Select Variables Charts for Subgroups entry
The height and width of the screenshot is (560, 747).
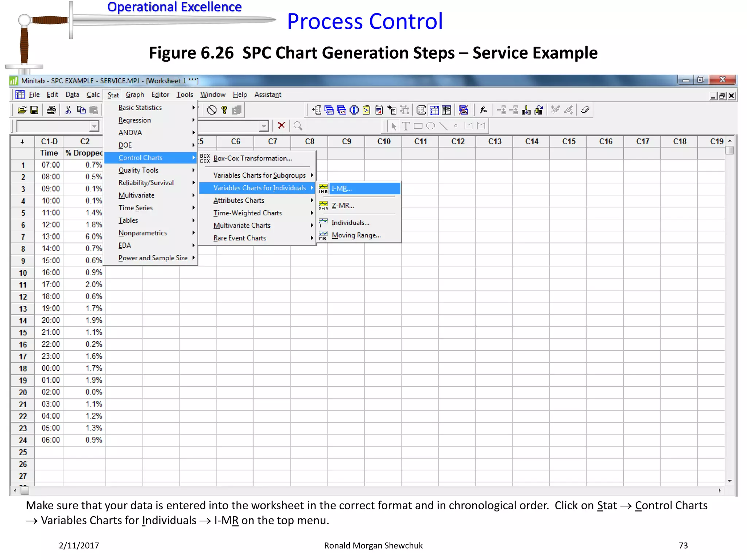[x=257, y=175]
